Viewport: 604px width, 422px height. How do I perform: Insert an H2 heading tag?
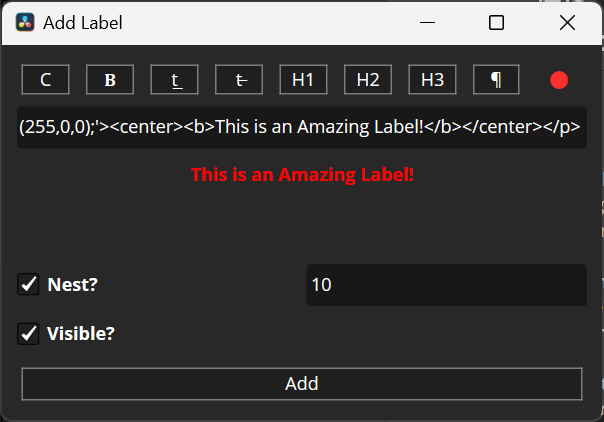coord(367,80)
